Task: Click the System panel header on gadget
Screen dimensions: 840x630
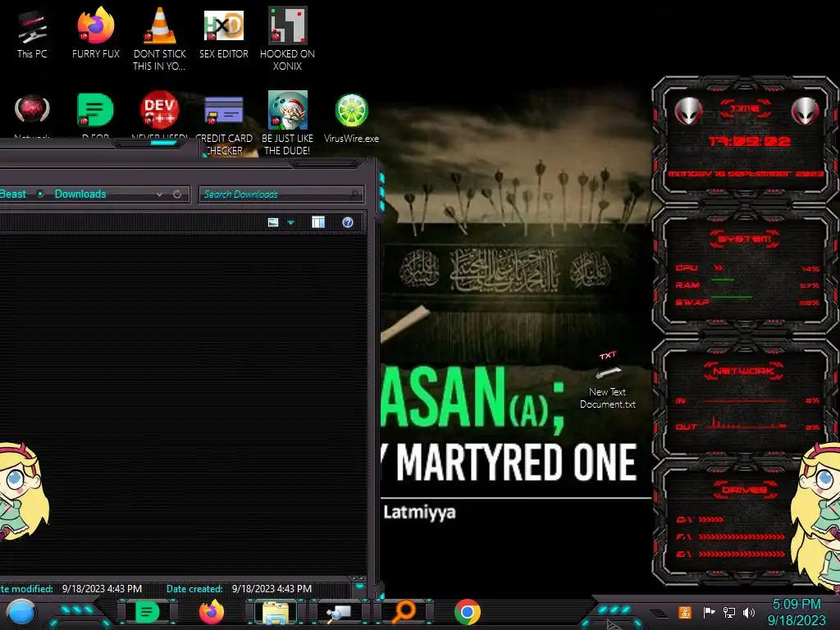Action: 745,239
